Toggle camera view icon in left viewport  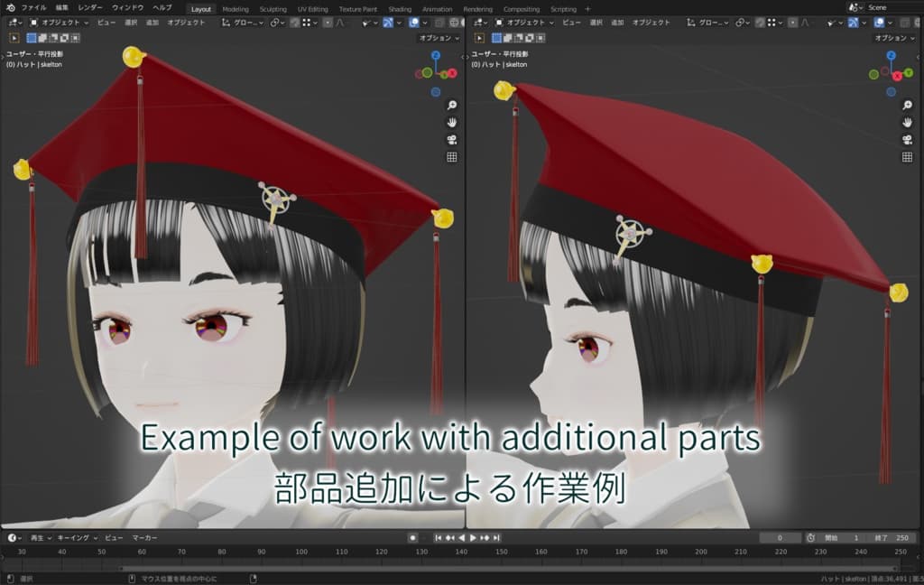pyautogui.click(x=451, y=139)
